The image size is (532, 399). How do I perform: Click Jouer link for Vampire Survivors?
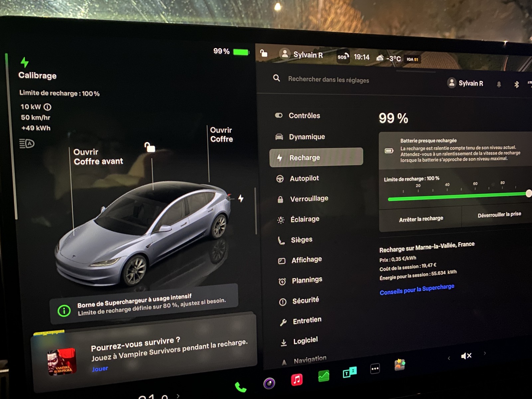[100, 369]
